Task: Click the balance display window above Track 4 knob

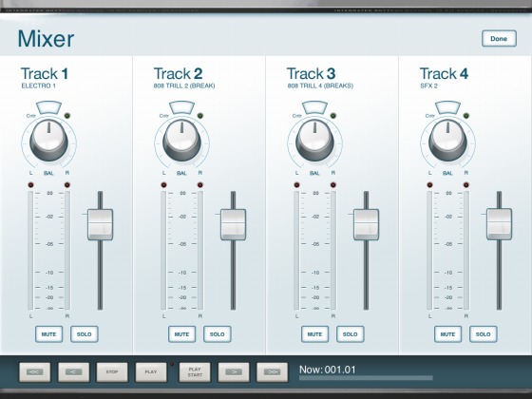Action: pyautogui.click(x=447, y=107)
